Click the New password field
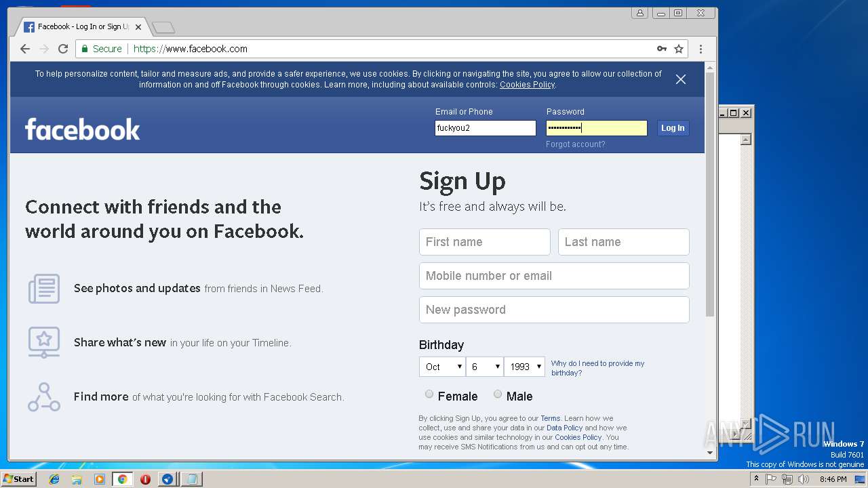The image size is (868, 488). point(554,310)
